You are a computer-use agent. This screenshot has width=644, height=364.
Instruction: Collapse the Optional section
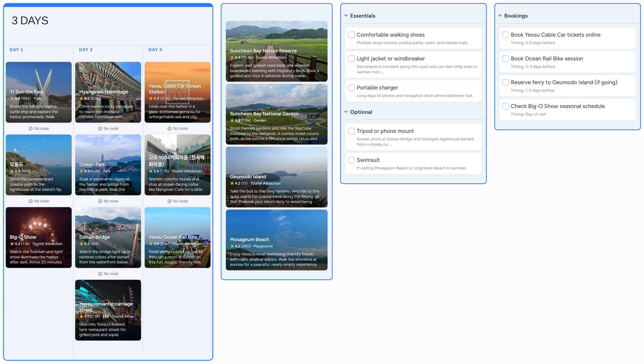click(x=346, y=112)
